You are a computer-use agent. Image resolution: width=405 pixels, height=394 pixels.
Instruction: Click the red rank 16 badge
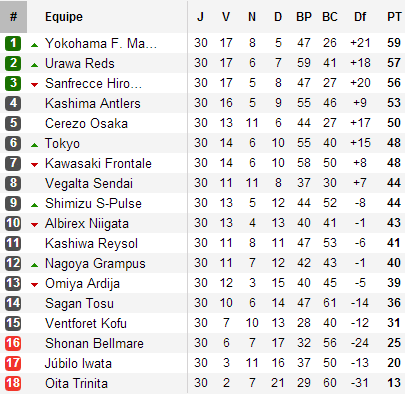click(x=13, y=343)
